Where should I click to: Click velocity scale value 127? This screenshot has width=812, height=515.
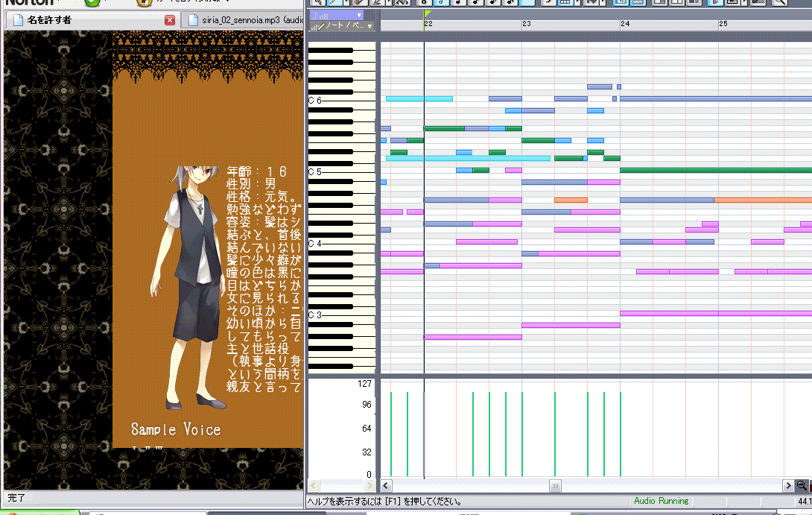pos(364,384)
